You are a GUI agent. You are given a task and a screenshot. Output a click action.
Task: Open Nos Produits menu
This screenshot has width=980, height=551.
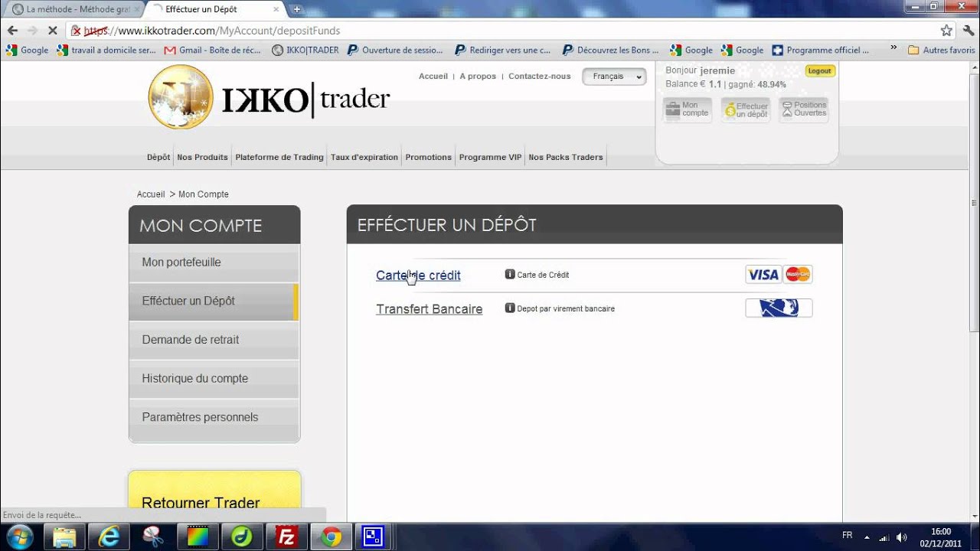point(202,157)
